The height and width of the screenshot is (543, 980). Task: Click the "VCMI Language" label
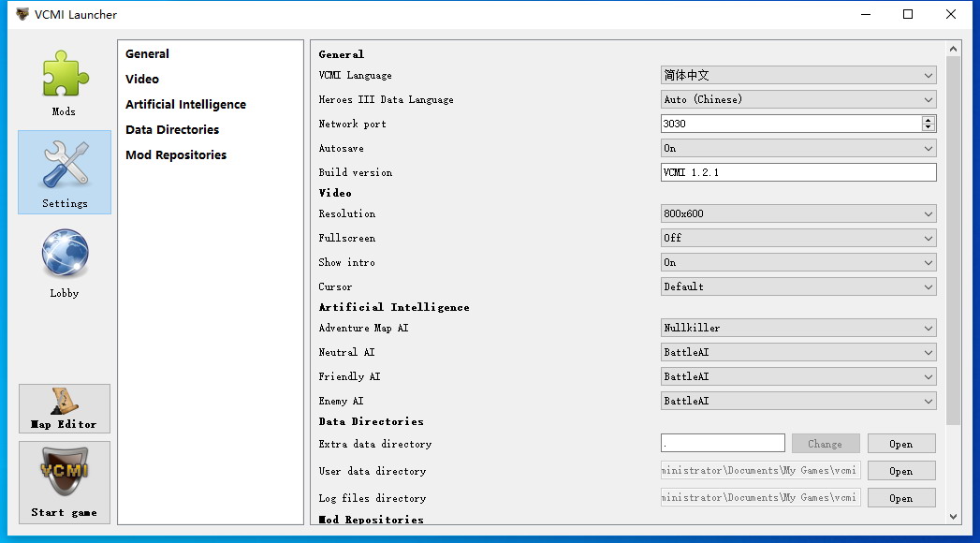click(x=355, y=75)
